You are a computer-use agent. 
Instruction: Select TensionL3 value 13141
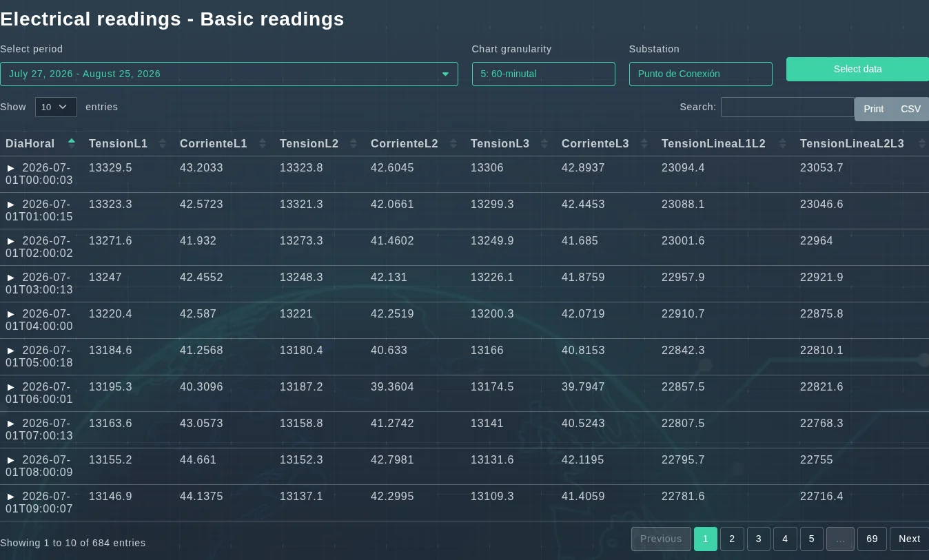(487, 424)
